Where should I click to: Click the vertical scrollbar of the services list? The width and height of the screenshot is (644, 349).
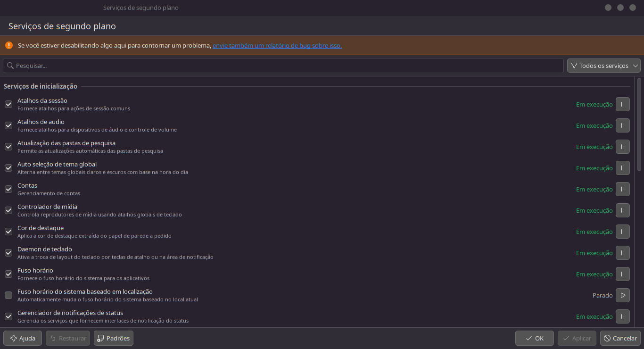point(639,125)
